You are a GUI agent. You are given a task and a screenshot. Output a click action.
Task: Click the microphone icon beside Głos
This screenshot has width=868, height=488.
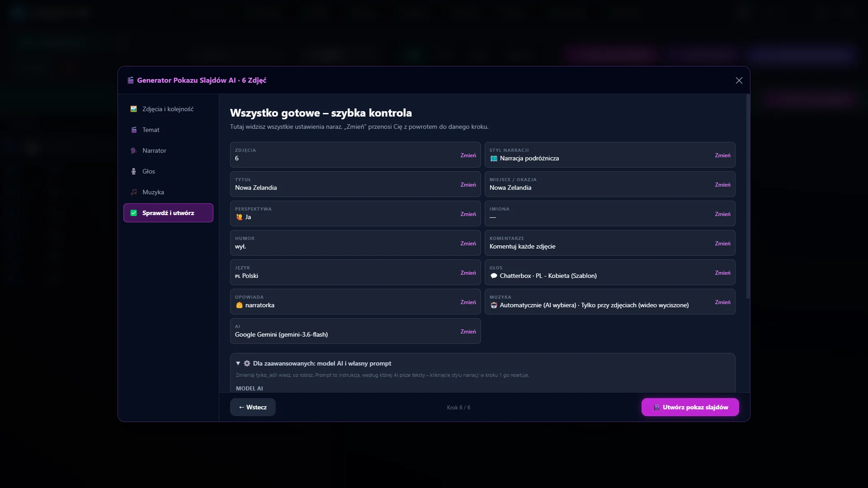[x=133, y=171]
